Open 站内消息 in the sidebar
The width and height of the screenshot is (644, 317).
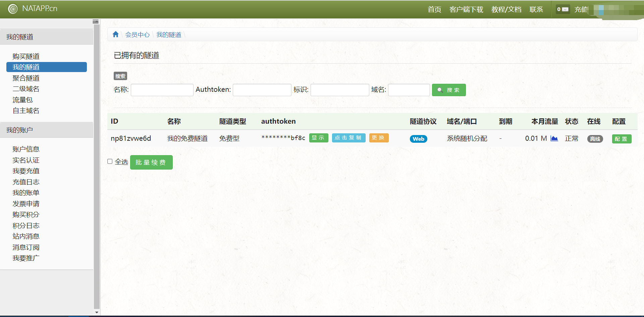click(26, 236)
